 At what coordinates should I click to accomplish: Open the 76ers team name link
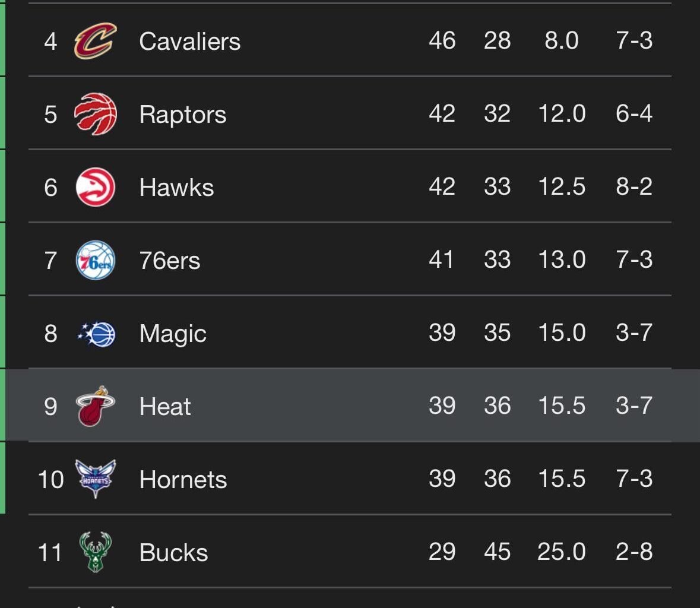(x=169, y=261)
